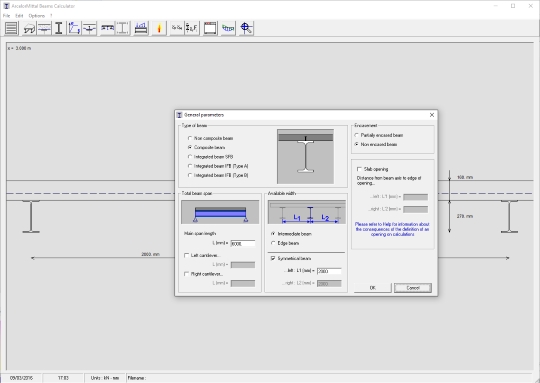Close the General parameters dialog
The height and width of the screenshot is (383, 540).
[432, 115]
